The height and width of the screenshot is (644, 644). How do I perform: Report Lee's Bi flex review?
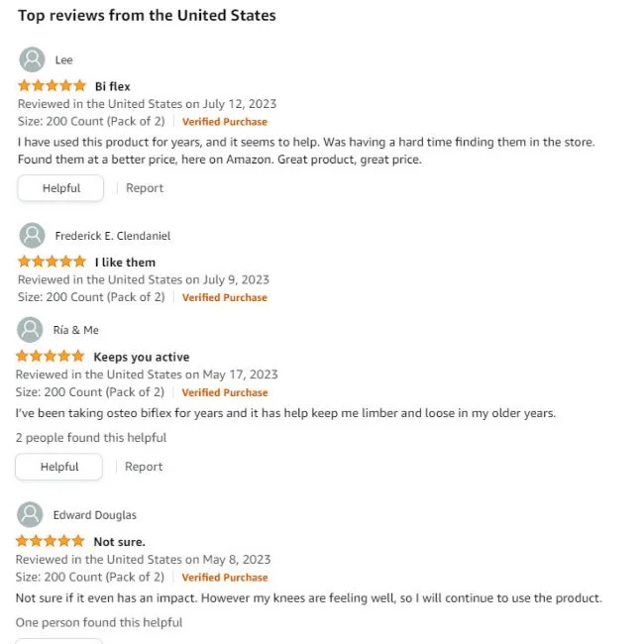point(145,188)
